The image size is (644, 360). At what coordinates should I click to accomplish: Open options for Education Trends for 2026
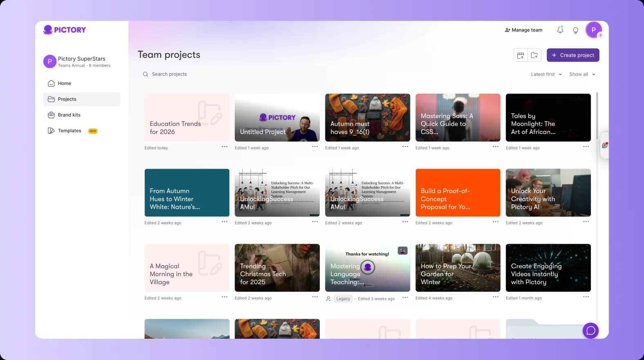[x=224, y=146]
